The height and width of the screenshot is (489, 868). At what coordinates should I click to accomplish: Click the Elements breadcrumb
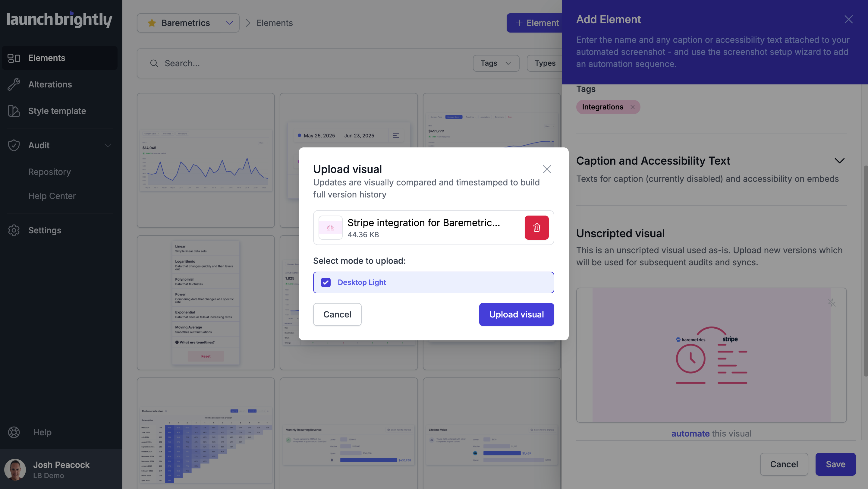point(275,23)
